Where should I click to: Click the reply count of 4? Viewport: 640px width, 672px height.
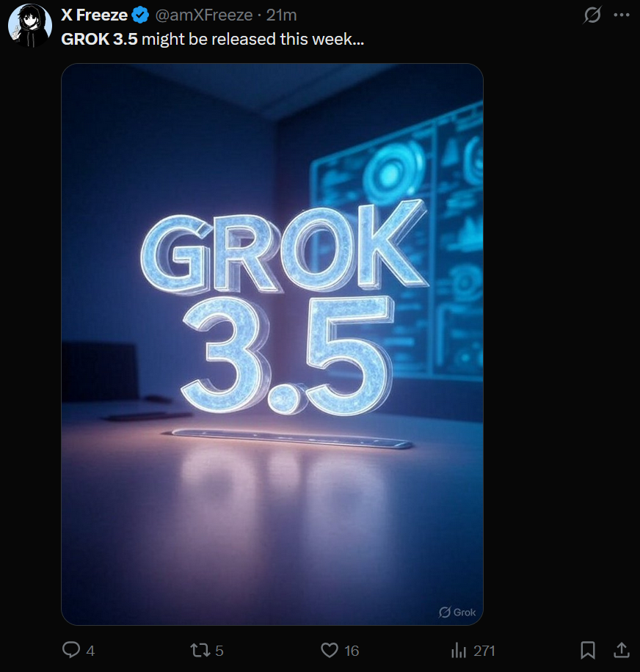(x=90, y=651)
